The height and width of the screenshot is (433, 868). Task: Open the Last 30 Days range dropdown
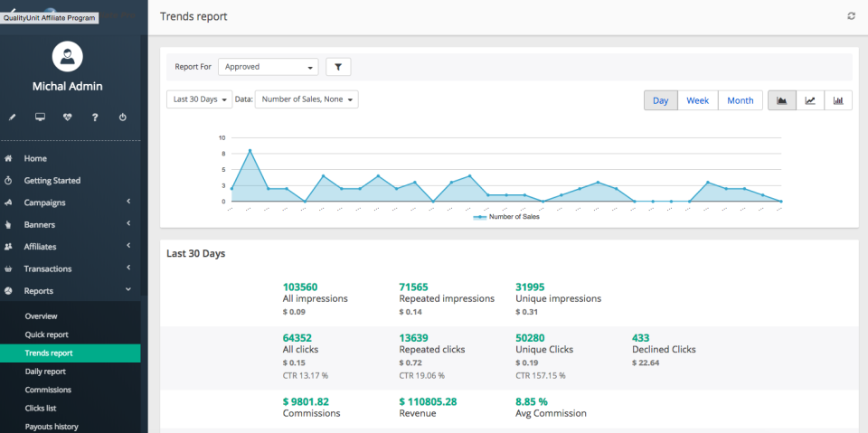(199, 99)
